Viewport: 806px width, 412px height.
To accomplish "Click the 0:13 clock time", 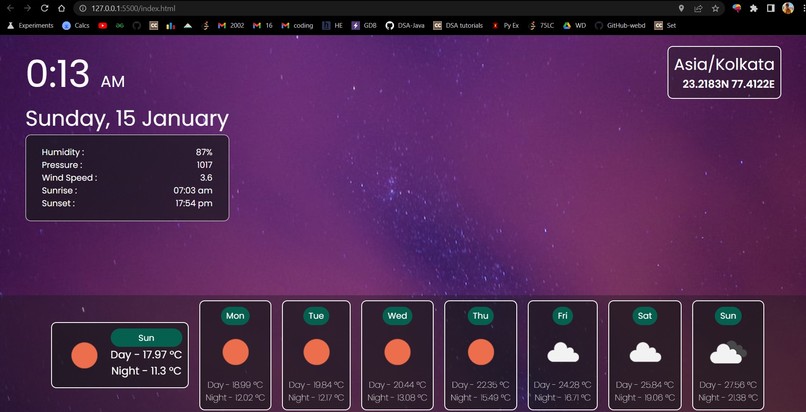I will tap(58, 74).
